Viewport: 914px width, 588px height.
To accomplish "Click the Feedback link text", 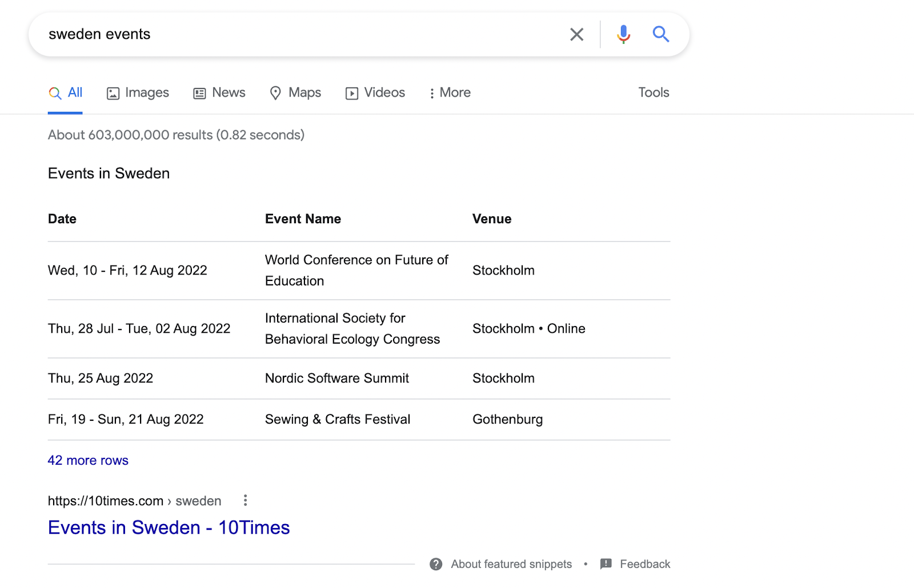I will point(645,564).
